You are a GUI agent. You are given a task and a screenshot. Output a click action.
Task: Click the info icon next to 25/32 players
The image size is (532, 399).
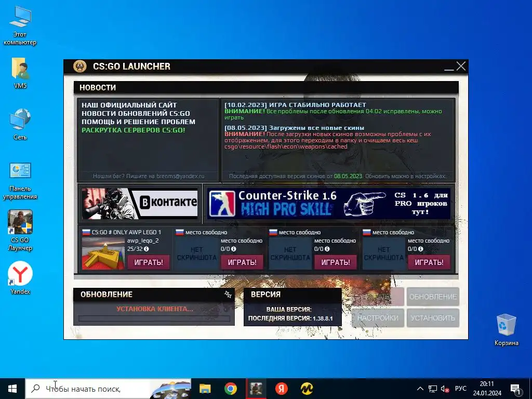(x=146, y=249)
